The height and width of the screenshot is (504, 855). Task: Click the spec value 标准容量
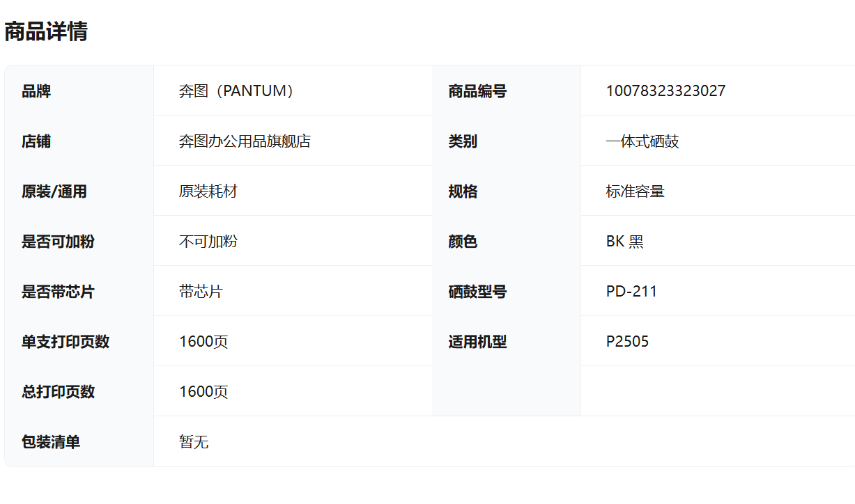(636, 191)
